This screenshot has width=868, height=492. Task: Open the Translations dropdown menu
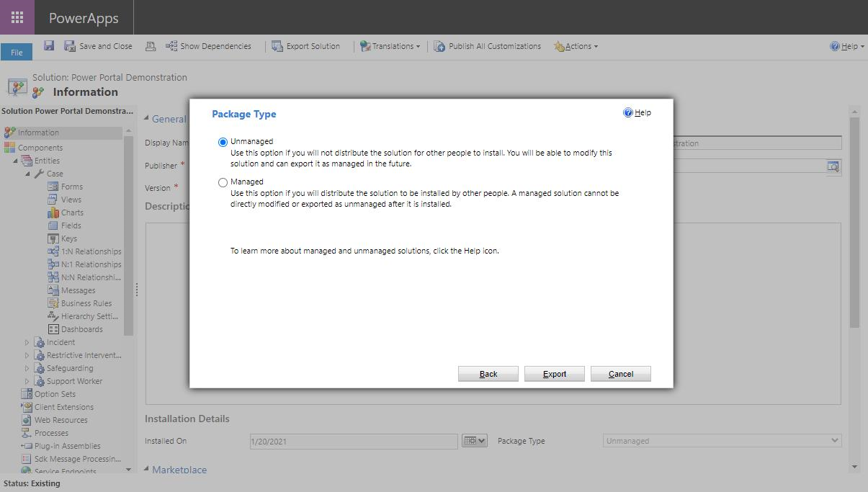tap(390, 46)
